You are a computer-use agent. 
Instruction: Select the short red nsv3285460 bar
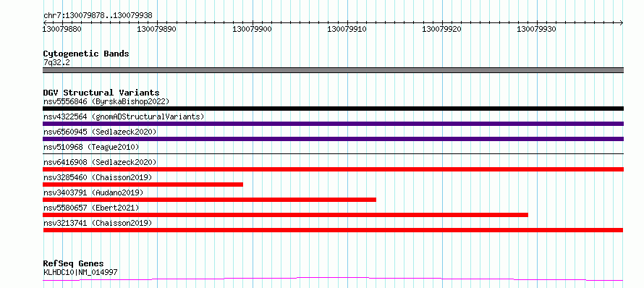pyautogui.click(x=143, y=185)
